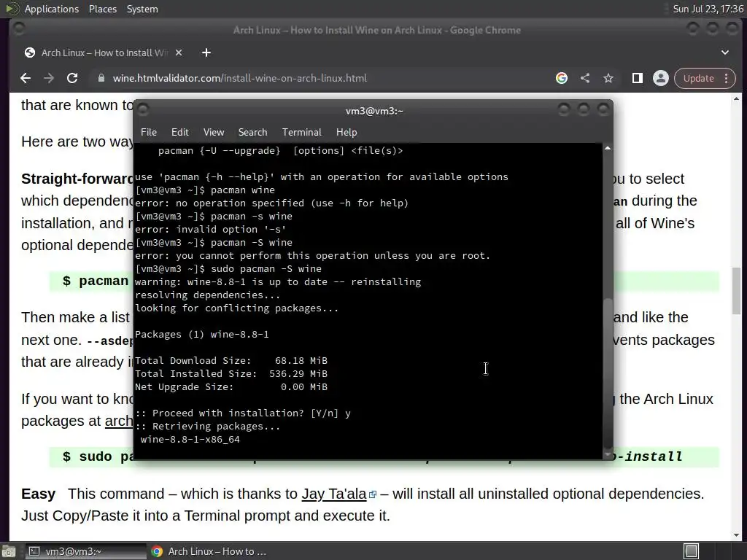Open terminal File menu
This screenshot has height=560, width=747.
(x=149, y=133)
